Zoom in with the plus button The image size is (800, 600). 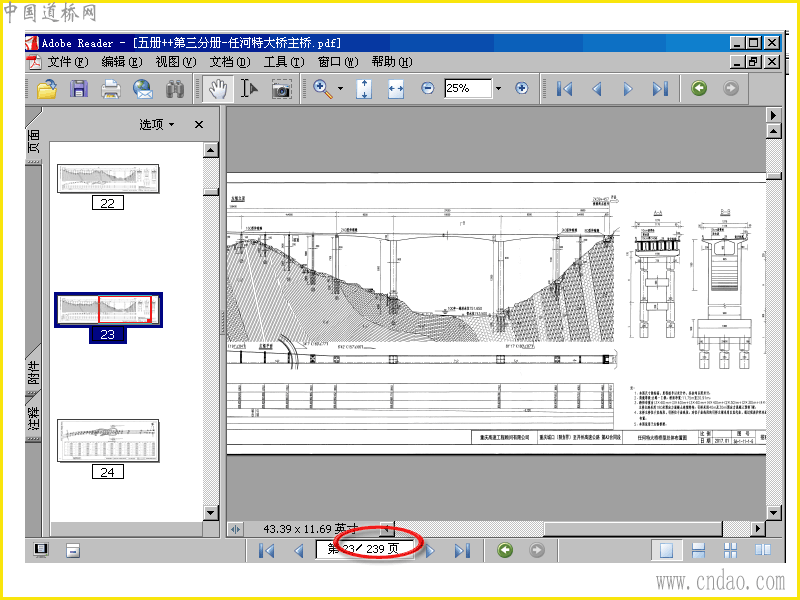[x=521, y=88]
